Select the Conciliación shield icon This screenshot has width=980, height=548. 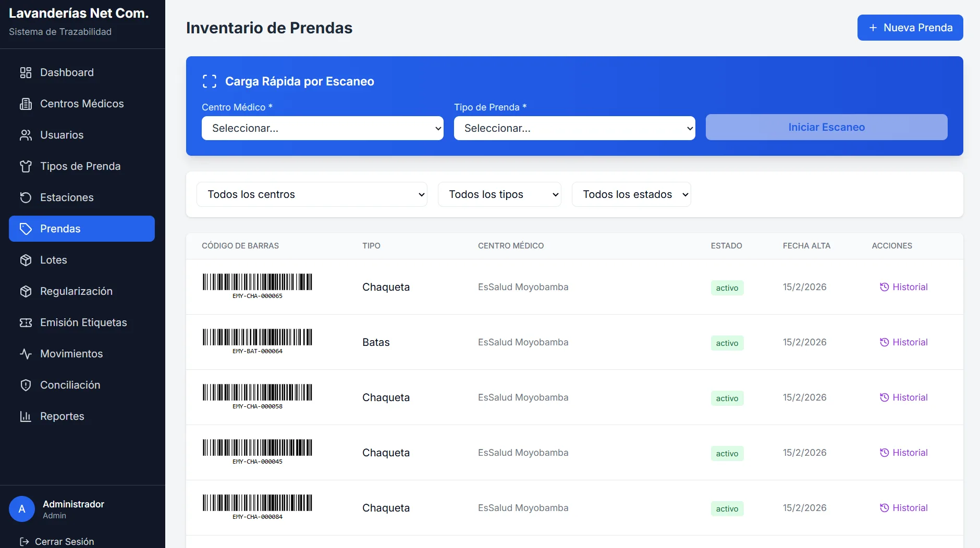click(x=26, y=385)
